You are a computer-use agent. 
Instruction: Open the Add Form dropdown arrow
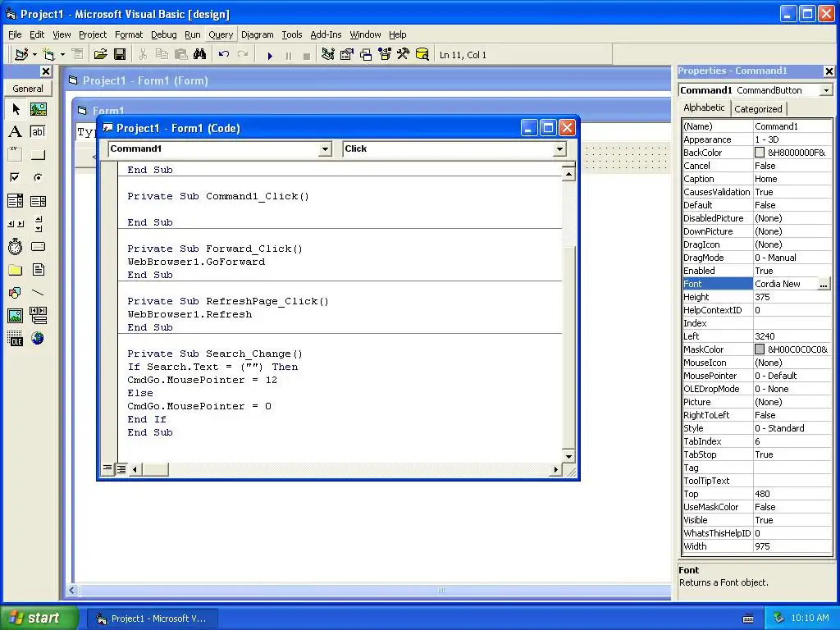pyautogui.click(x=62, y=55)
